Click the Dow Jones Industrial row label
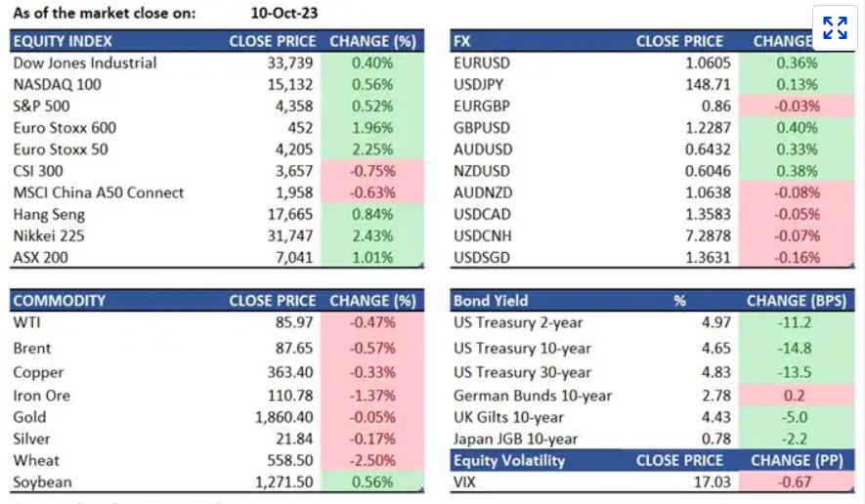This screenshot has height=504, width=865. coord(85,63)
